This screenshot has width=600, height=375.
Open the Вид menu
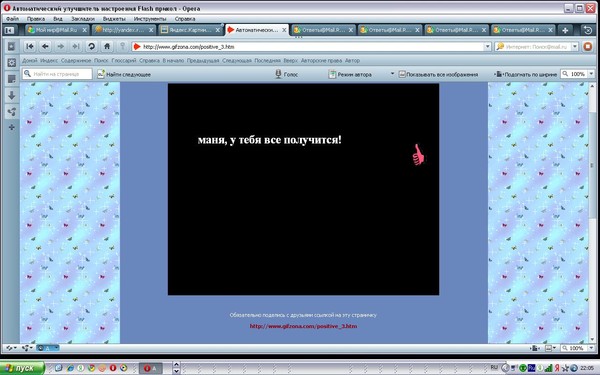click(x=58, y=18)
